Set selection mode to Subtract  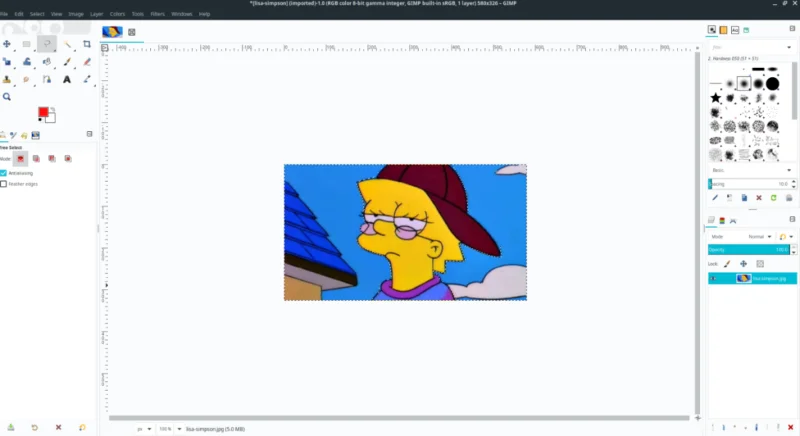[x=52, y=159]
